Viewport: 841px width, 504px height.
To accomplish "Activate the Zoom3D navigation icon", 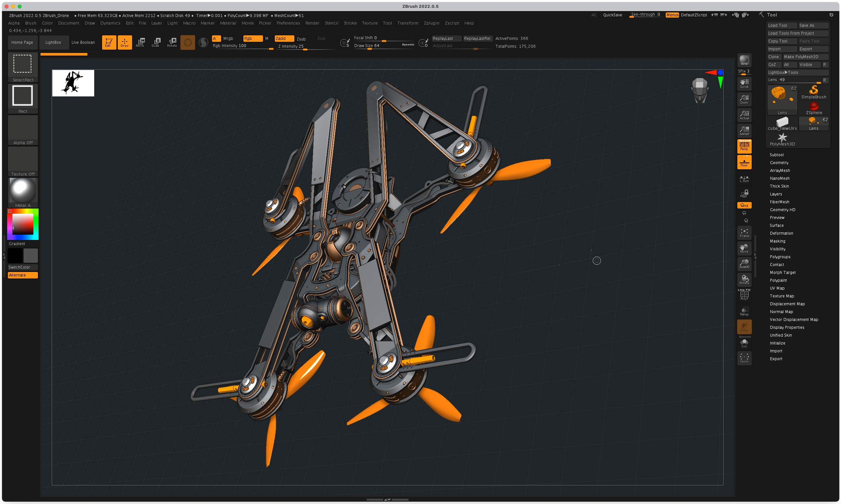I will pyautogui.click(x=744, y=263).
